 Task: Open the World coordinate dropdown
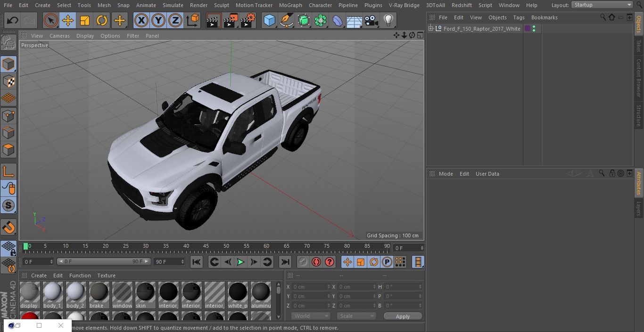click(x=311, y=316)
